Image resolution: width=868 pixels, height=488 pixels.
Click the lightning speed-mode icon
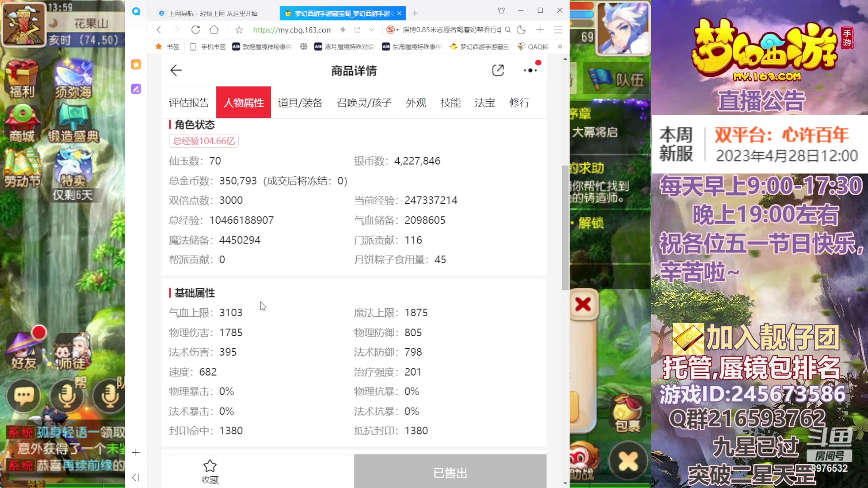(x=343, y=30)
